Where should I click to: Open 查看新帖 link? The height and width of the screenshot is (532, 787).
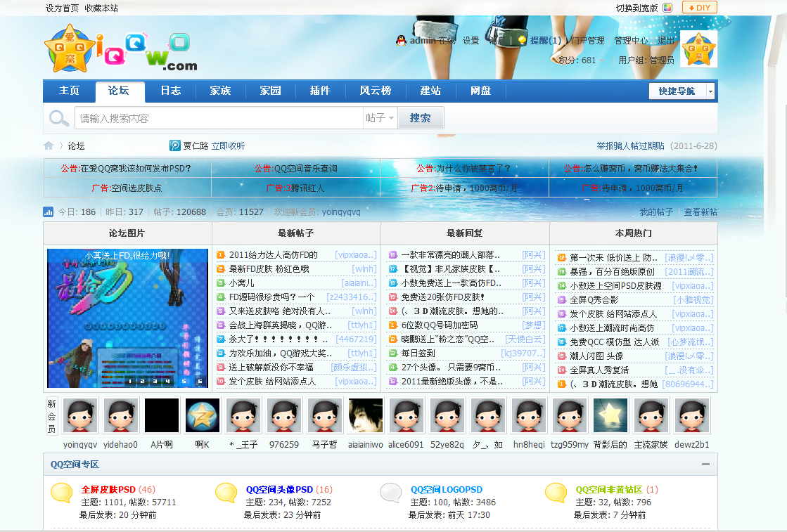tap(700, 212)
